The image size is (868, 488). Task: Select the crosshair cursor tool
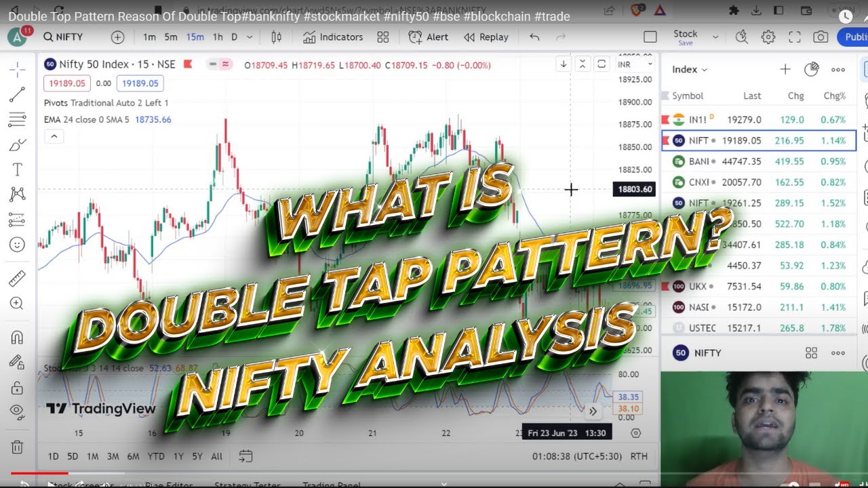(x=18, y=69)
